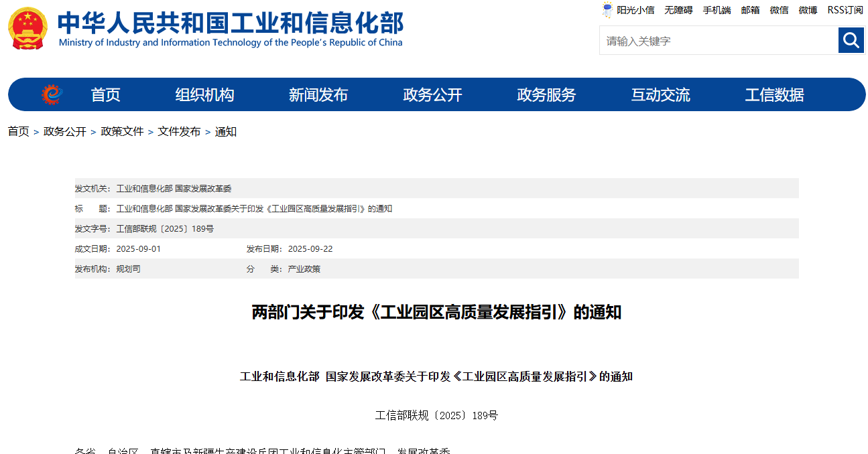Click the national emblem logo
This screenshot has width=868, height=454.
27,28
